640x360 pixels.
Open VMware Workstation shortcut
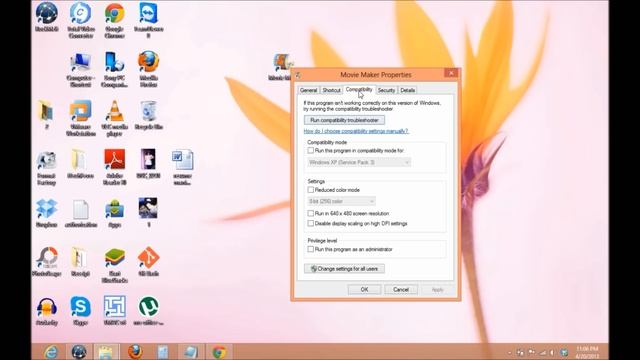(80, 118)
